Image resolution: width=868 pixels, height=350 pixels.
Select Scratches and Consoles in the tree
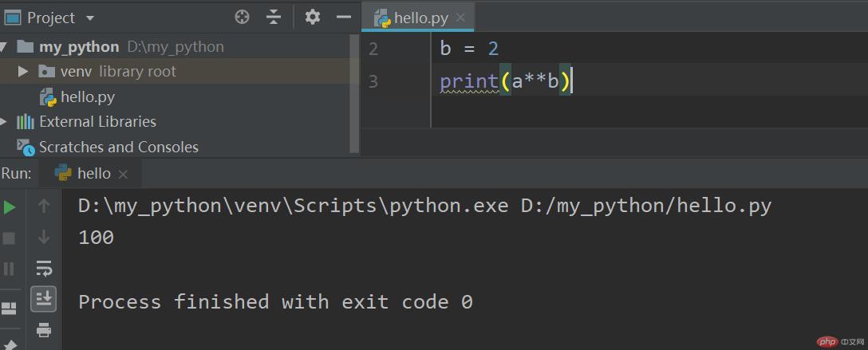(118, 147)
